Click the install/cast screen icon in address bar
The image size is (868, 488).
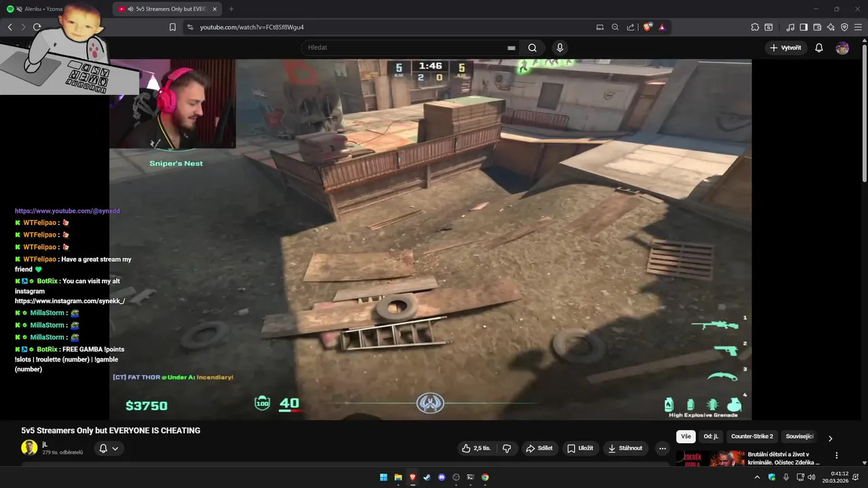pyautogui.click(x=599, y=27)
